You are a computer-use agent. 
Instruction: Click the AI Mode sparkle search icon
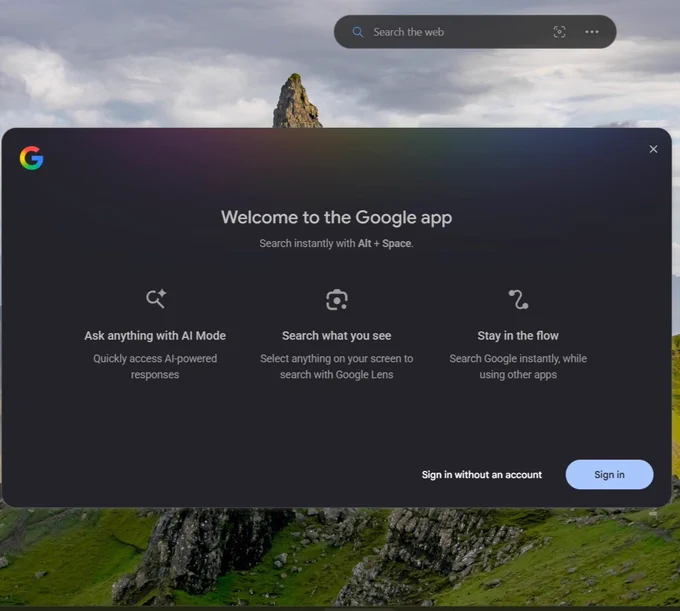click(x=156, y=299)
